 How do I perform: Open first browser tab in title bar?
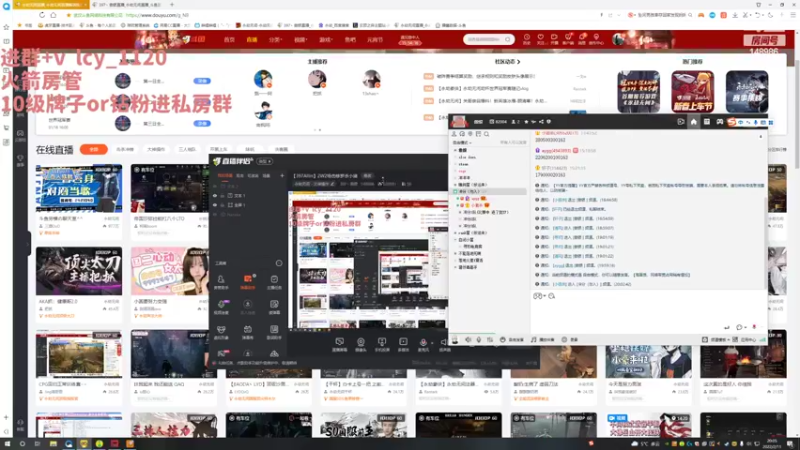click(x=50, y=5)
